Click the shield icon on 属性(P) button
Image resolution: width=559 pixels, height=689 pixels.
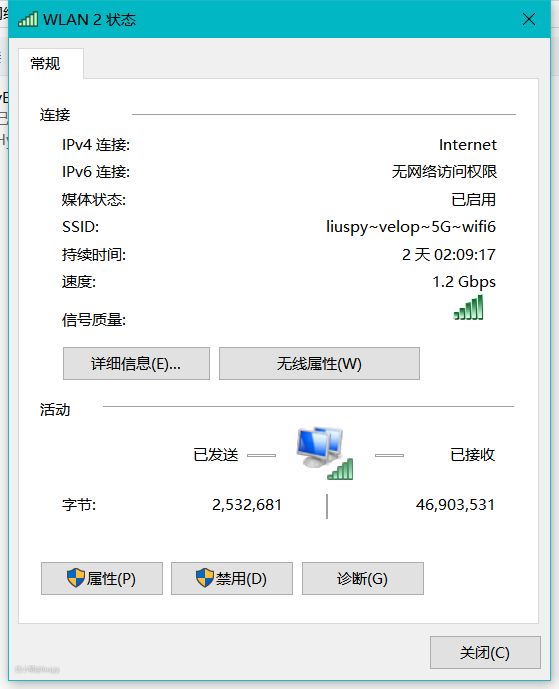click(x=76, y=578)
